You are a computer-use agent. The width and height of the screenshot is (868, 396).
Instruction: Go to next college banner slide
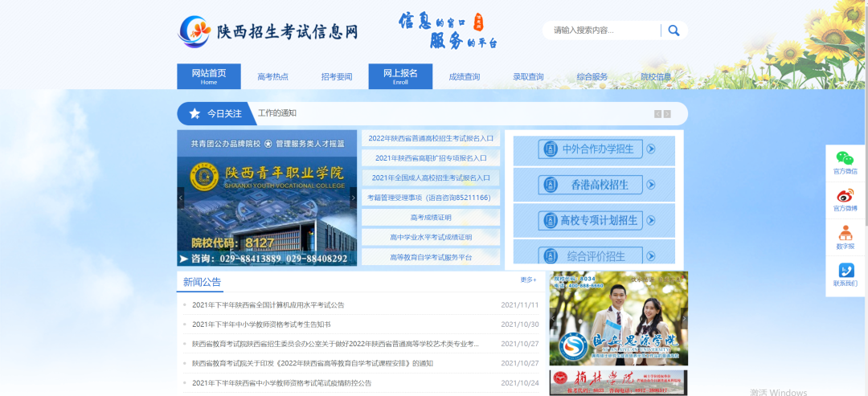(353, 198)
